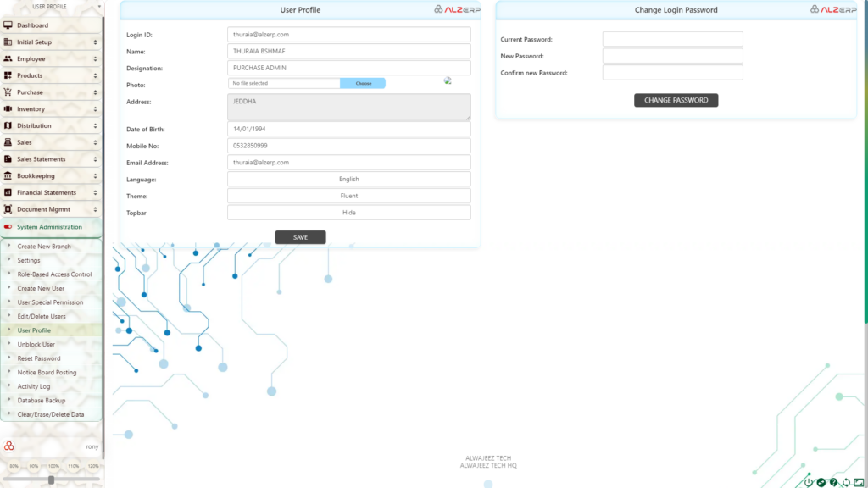Image resolution: width=868 pixels, height=488 pixels.
Task: Click the Products grid icon
Action: coord(8,75)
